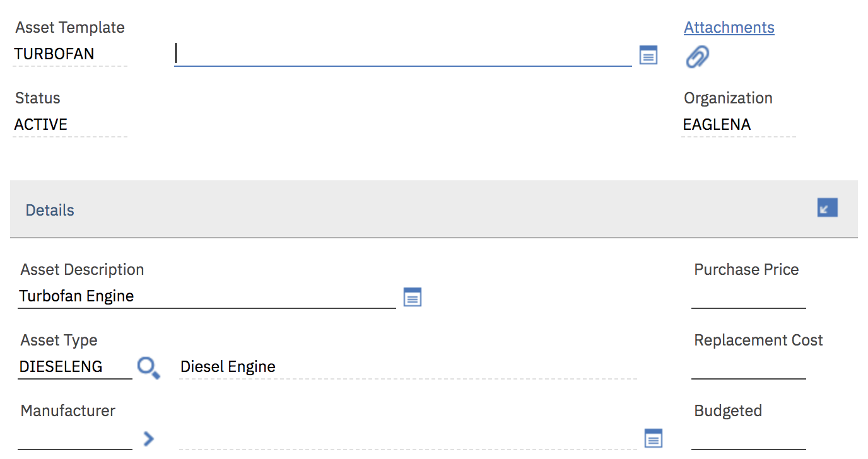Click the Details section header
The image size is (868, 459).
coord(50,210)
